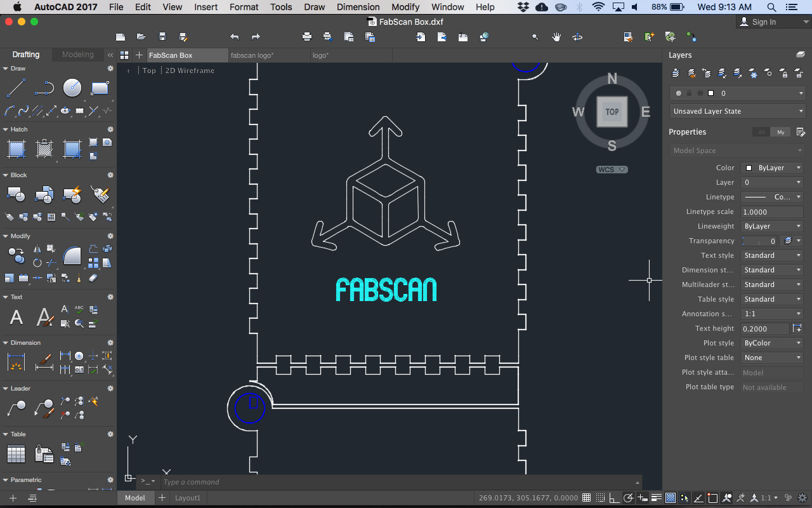
Task: Adjust the Transparency slider
Action: click(759, 241)
